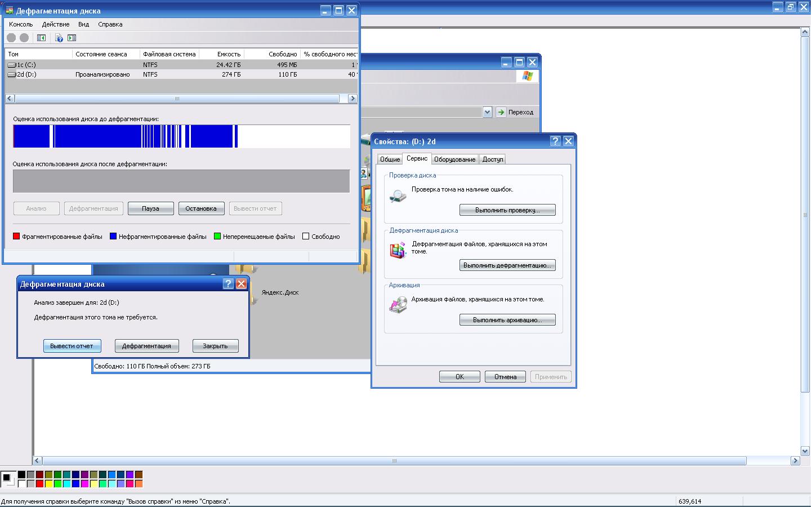Click the Закрыть button
The width and height of the screenshot is (812, 507).
tap(215, 346)
